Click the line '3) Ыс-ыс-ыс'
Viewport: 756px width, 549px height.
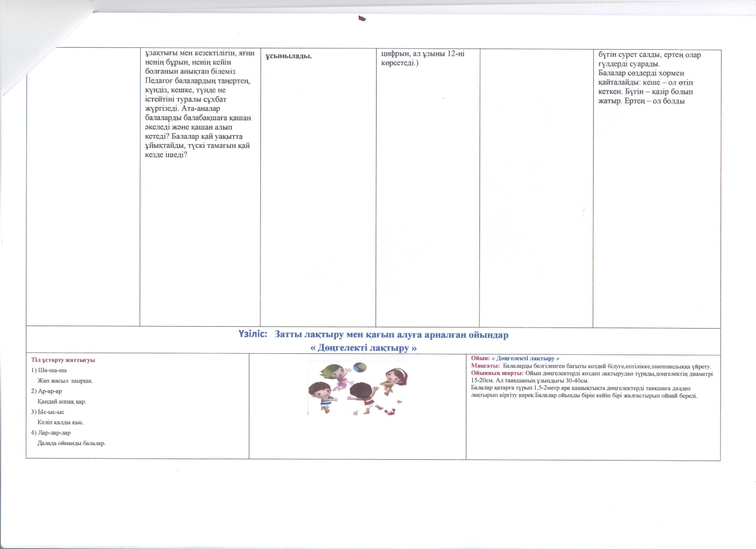point(48,412)
